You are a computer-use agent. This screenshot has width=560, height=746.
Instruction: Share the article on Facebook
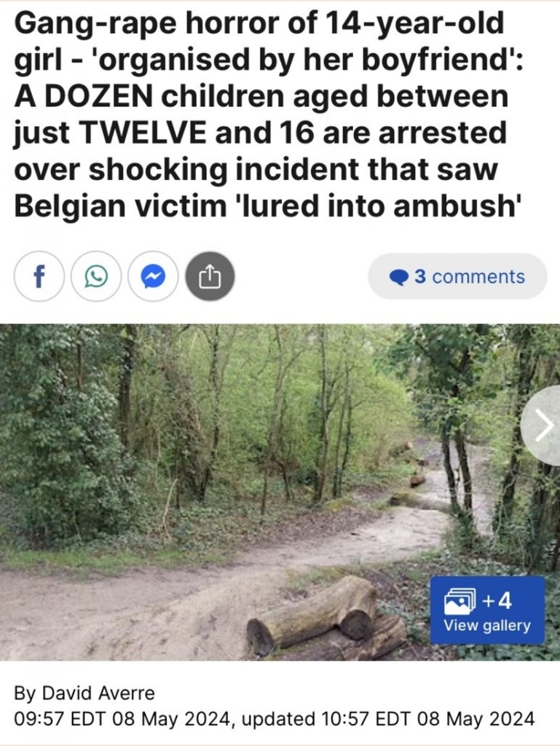click(x=39, y=276)
